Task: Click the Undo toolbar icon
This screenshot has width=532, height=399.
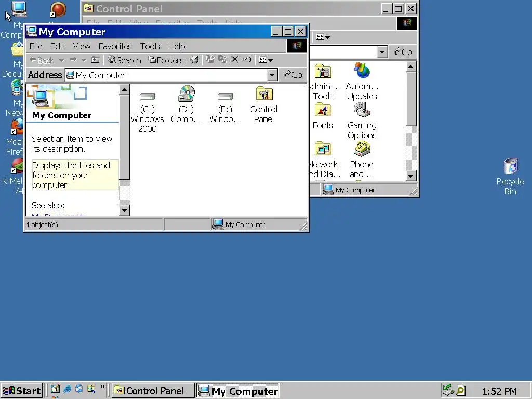Action: pos(247,60)
